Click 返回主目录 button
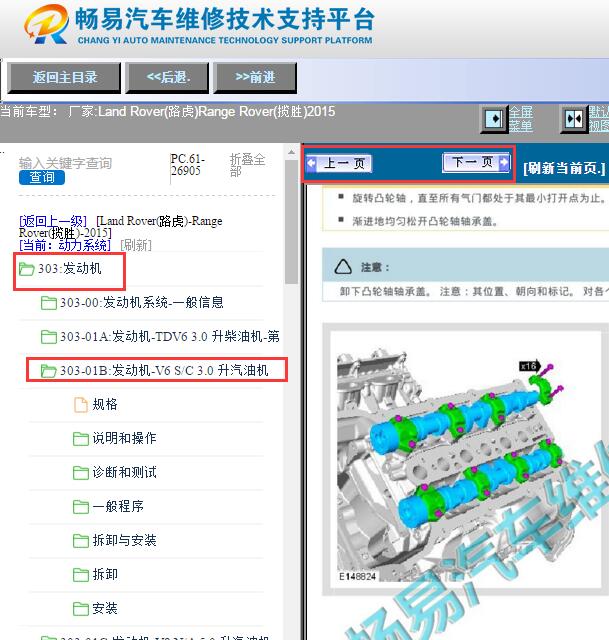This screenshot has width=609, height=640. pyautogui.click(x=64, y=78)
